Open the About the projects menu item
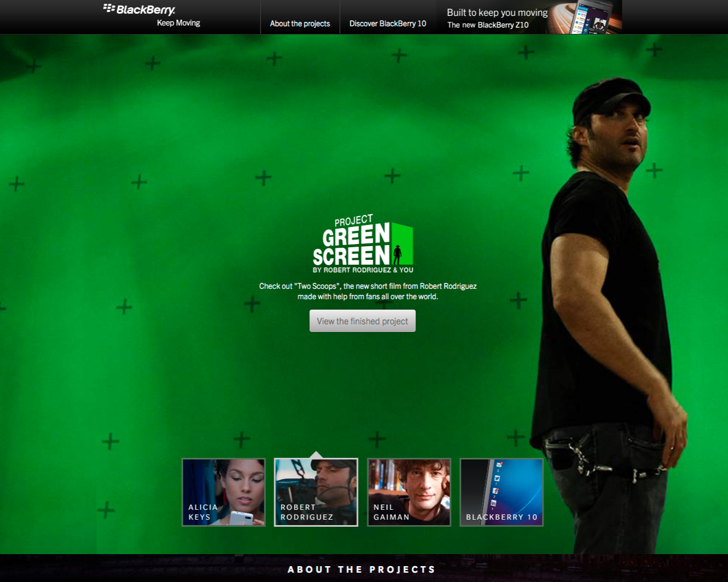 click(x=300, y=24)
